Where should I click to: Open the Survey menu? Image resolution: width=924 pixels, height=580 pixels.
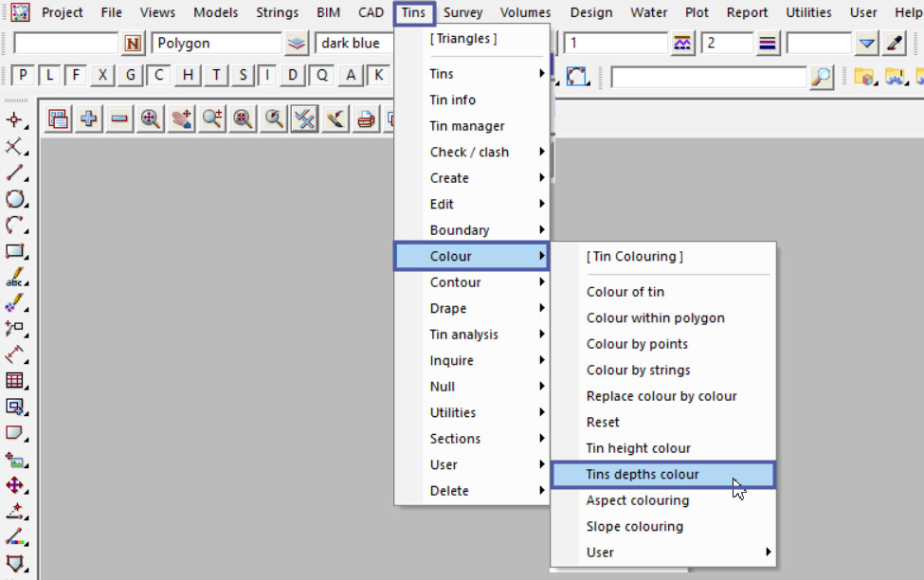click(x=462, y=12)
